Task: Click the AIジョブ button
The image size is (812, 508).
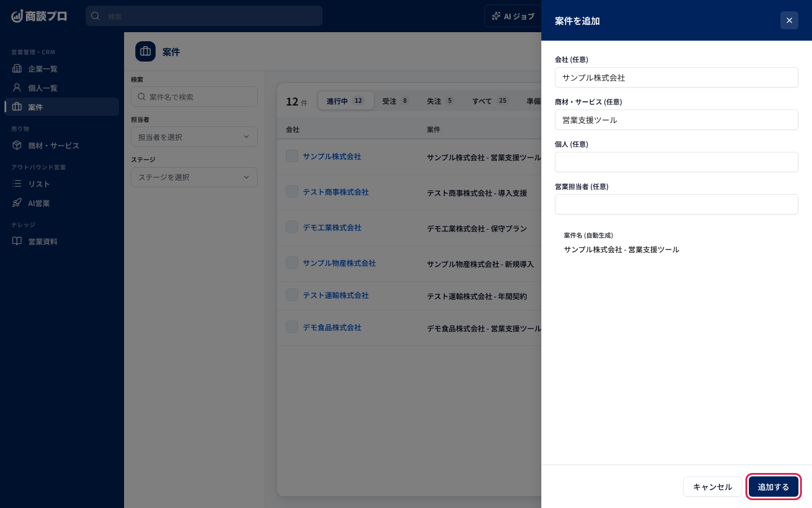Action: click(x=513, y=16)
